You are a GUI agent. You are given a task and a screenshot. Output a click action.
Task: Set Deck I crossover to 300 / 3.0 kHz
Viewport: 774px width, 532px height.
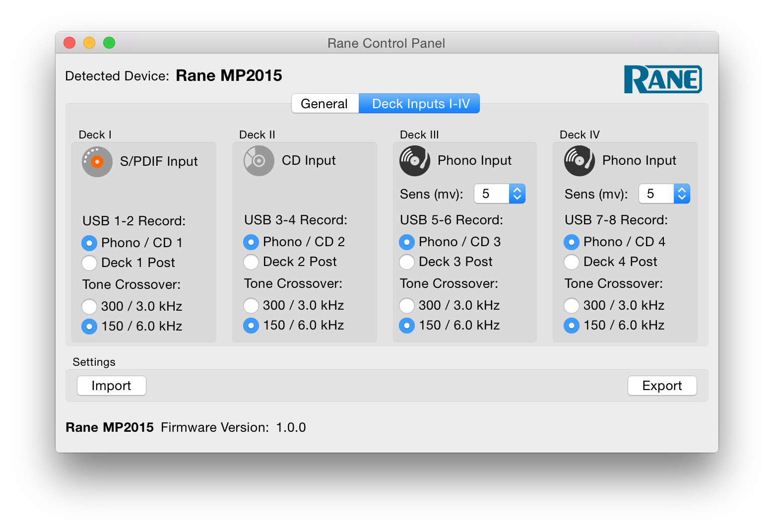tap(89, 306)
